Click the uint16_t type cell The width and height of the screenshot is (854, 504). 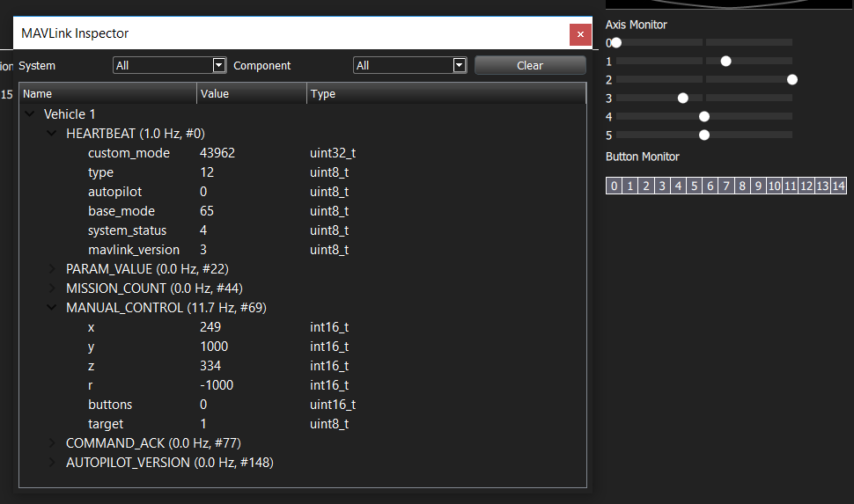[333, 405]
